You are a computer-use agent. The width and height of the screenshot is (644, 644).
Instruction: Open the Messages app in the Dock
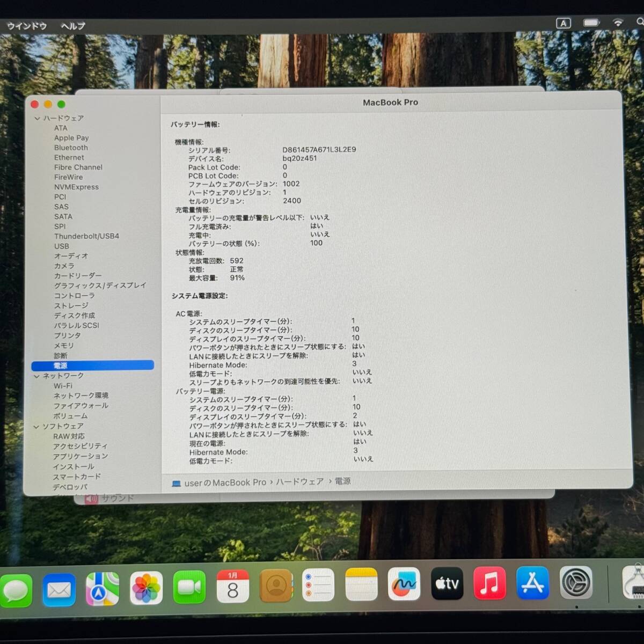tap(16, 590)
